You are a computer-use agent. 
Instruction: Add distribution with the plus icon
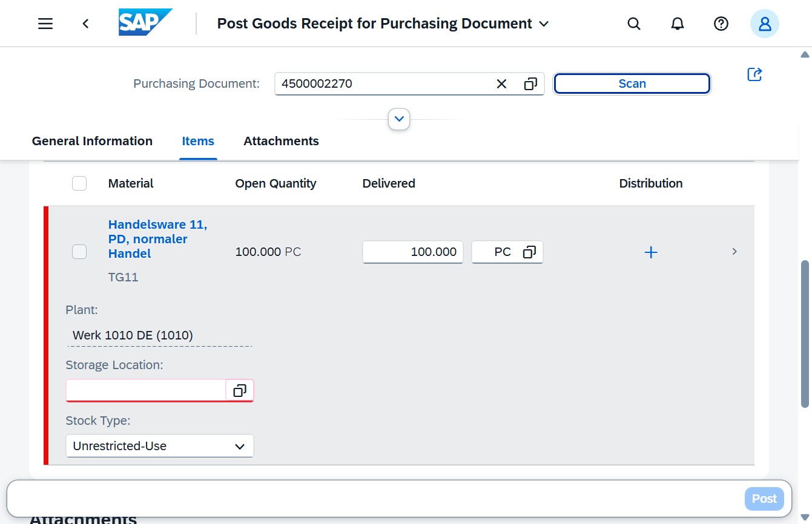click(651, 252)
